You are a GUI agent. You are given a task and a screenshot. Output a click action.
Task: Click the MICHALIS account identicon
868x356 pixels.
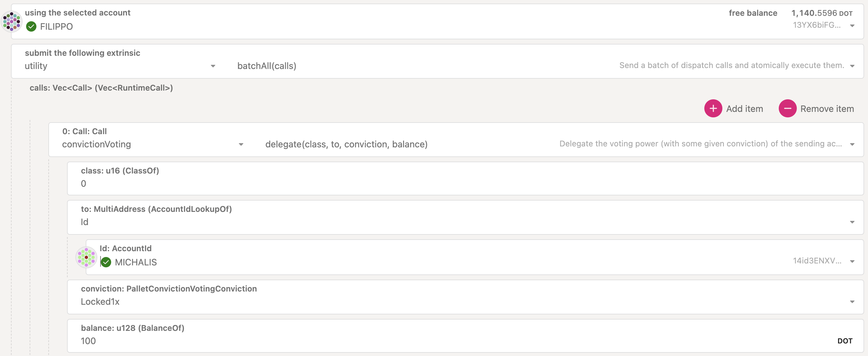(x=86, y=257)
